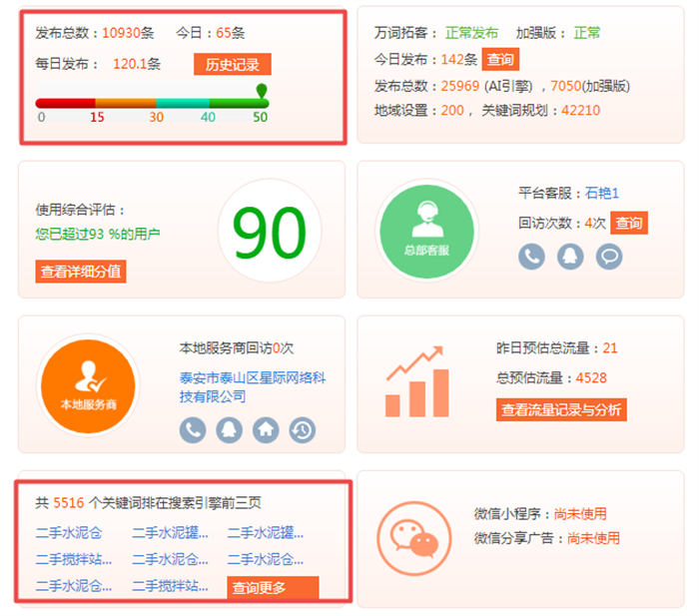The height and width of the screenshot is (616, 699).
Task: Click the green marker on the daily publish bar
Action: (x=262, y=93)
